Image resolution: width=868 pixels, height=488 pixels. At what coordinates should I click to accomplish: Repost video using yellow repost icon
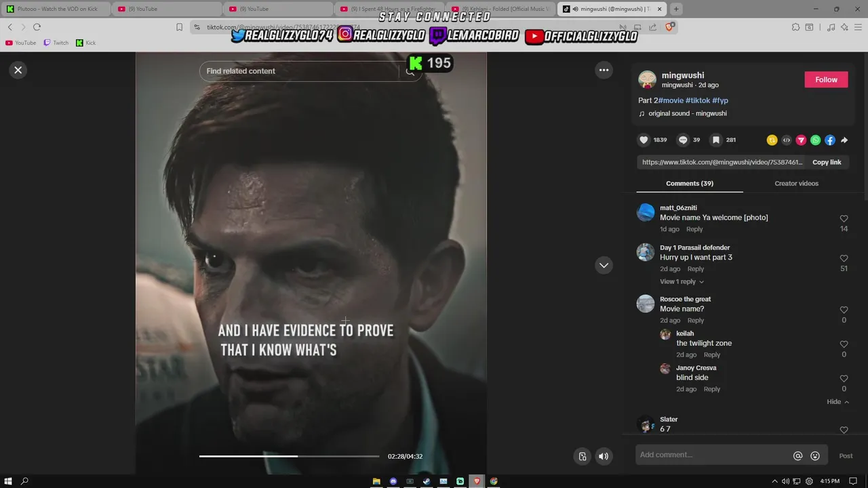[772, 140]
